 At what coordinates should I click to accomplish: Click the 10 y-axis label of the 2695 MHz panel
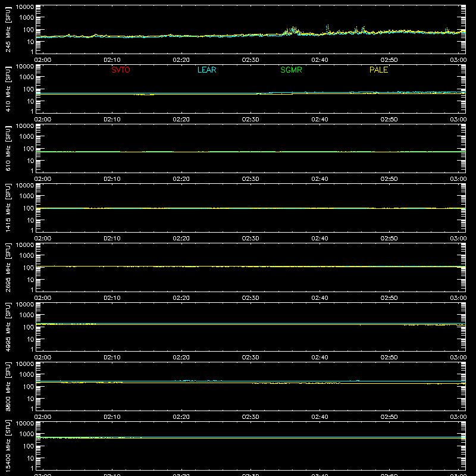[x=31, y=280]
